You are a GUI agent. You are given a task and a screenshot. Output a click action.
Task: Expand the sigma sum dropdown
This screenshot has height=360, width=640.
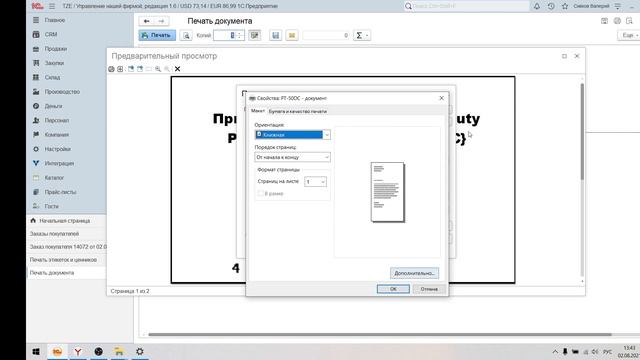(362, 36)
